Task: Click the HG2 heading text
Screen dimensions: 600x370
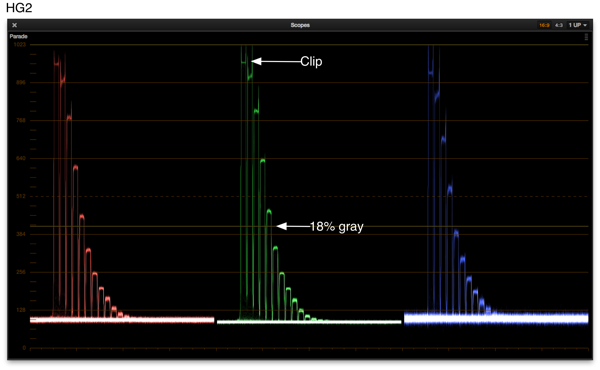Action: click(x=19, y=8)
